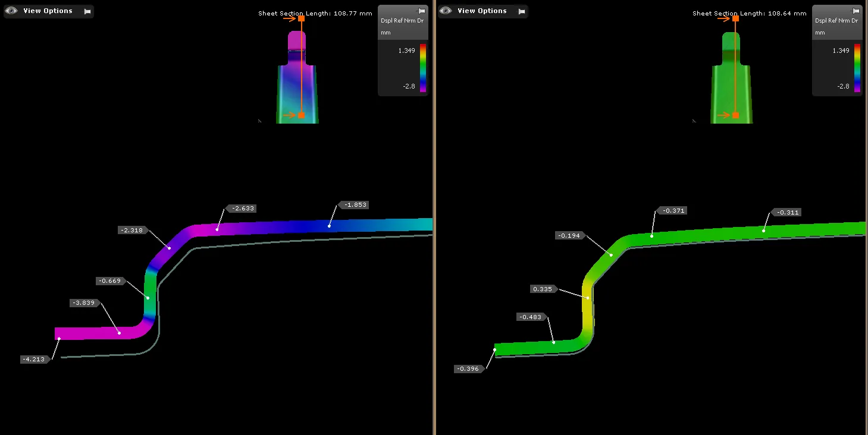868x435 pixels.
Task: Select bottom orange section handle in right view
Action: (735, 115)
